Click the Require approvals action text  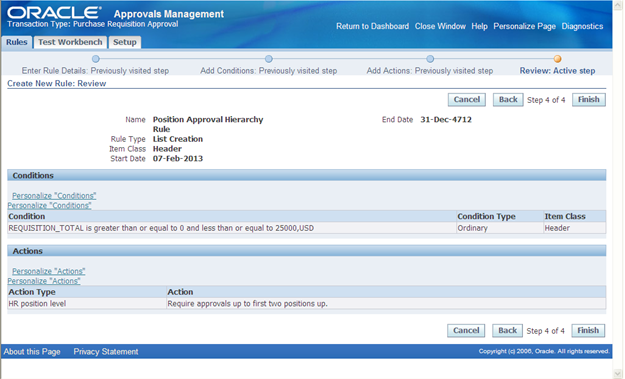(247, 304)
